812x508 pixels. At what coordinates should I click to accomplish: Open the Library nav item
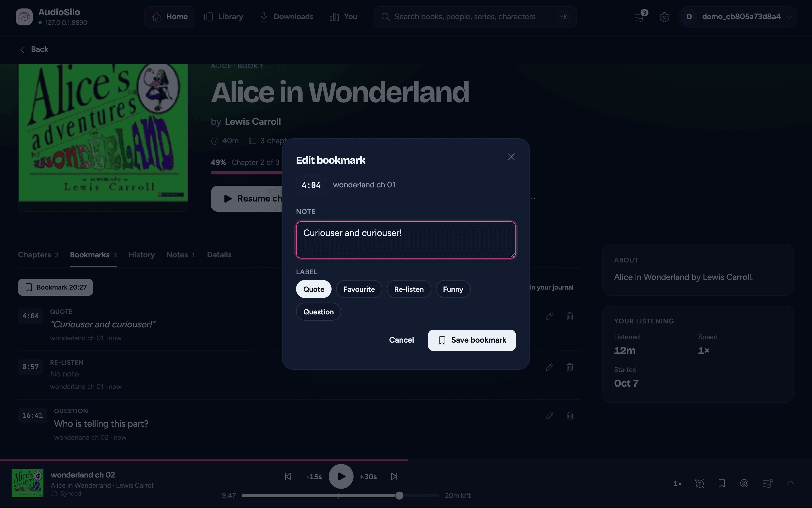click(224, 17)
